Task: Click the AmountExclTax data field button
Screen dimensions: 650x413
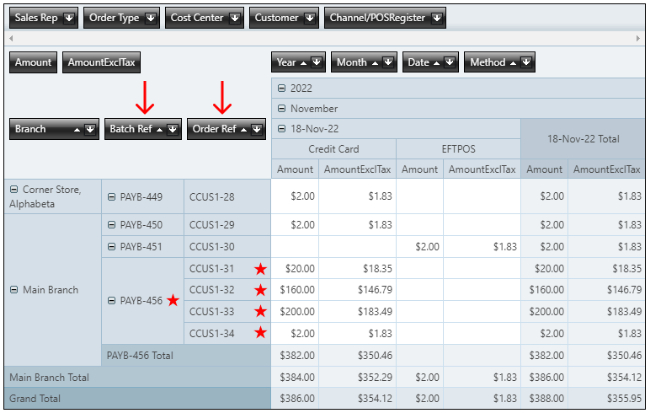Action: 98,62
